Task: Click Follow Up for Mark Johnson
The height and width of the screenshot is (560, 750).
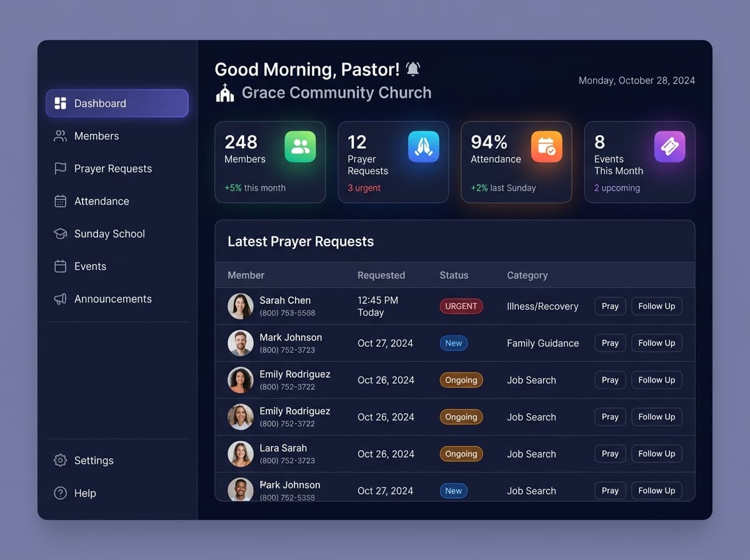Action: (x=656, y=343)
